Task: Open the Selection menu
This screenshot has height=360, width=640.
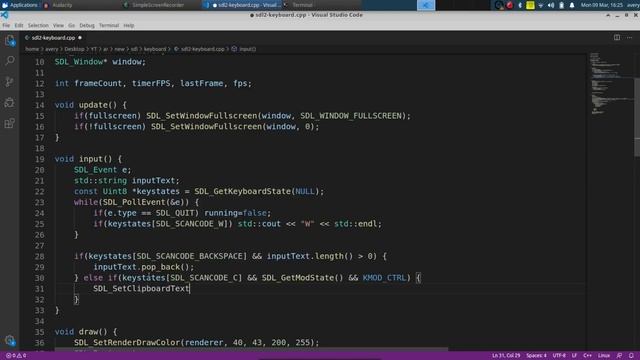Action: (x=38, y=25)
